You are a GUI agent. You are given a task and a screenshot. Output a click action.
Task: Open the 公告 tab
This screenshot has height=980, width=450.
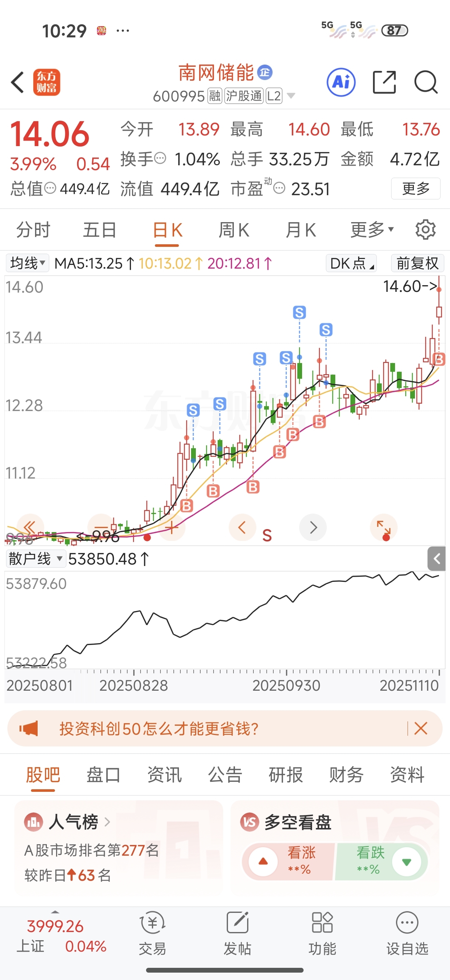(225, 775)
